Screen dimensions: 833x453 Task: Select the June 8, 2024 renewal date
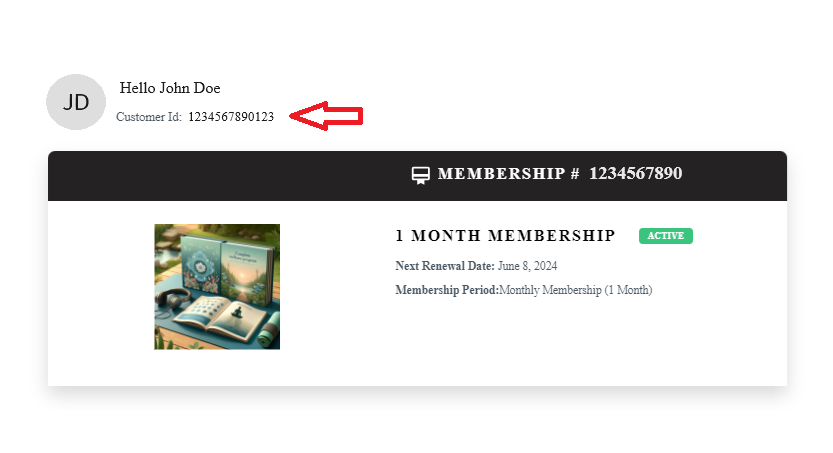(527, 266)
